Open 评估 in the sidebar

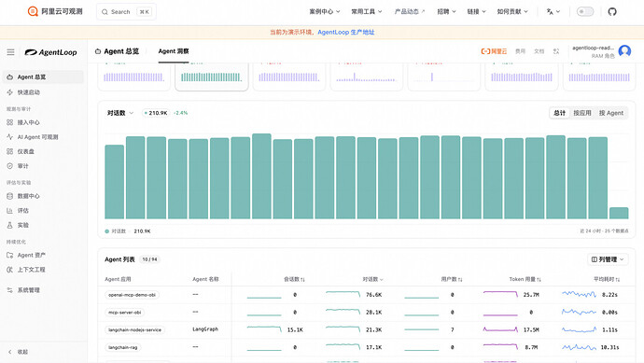pyautogui.click(x=43, y=211)
